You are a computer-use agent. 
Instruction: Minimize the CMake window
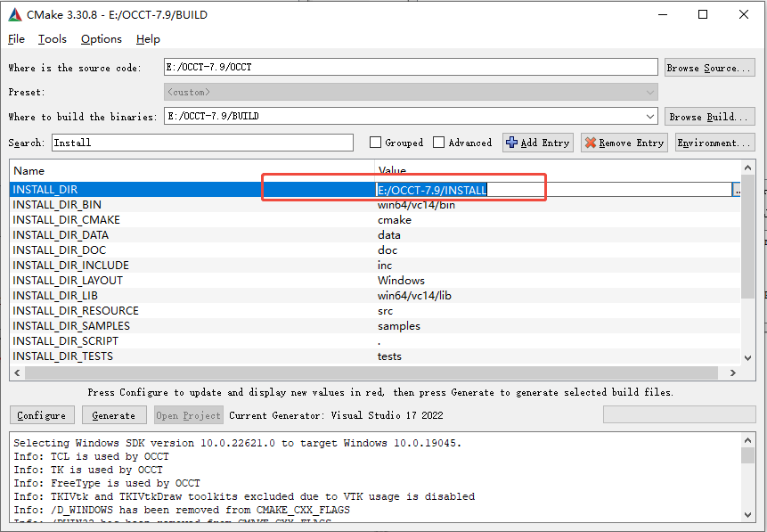tap(662, 14)
